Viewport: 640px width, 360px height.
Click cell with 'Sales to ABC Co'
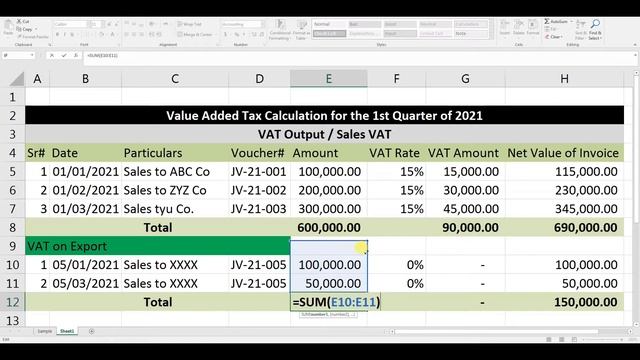point(175,171)
